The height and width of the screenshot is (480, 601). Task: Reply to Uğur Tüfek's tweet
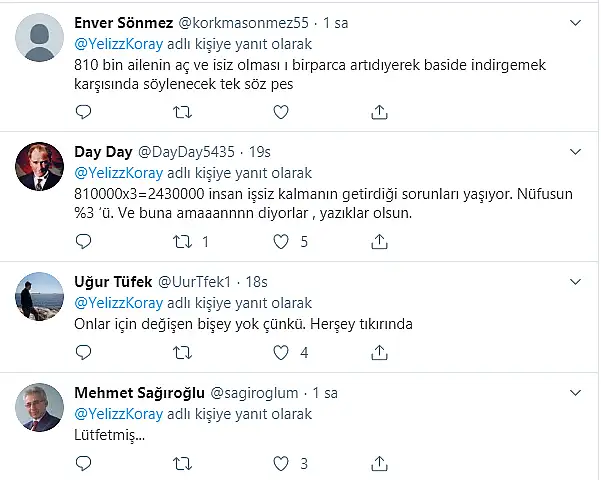point(83,352)
